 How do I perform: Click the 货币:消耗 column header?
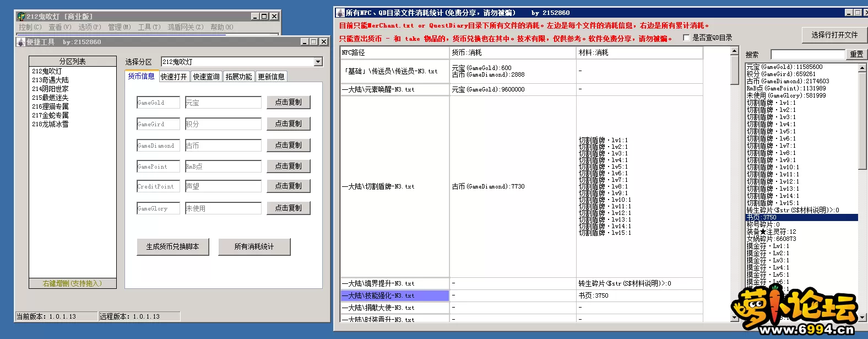[513, 53]
